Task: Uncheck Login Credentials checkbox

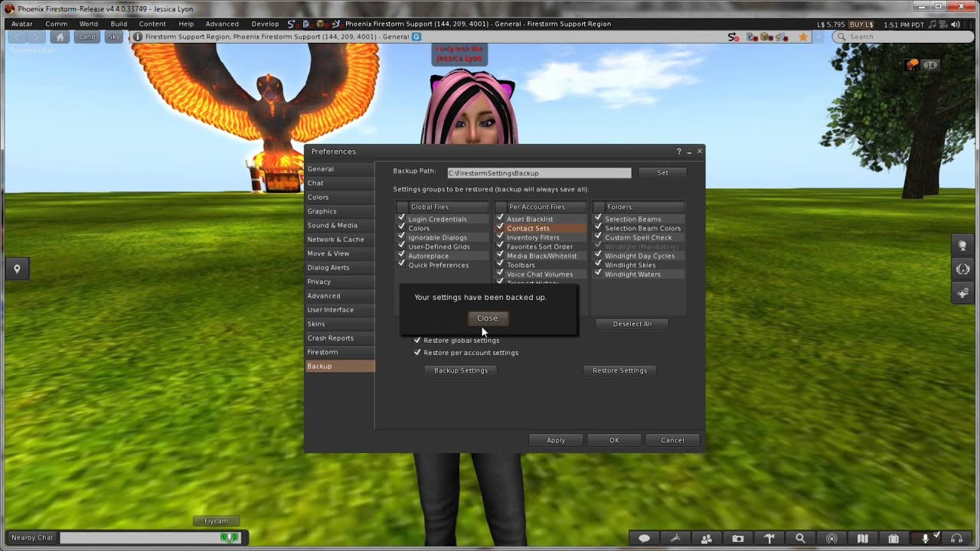Action: [401, 218]
